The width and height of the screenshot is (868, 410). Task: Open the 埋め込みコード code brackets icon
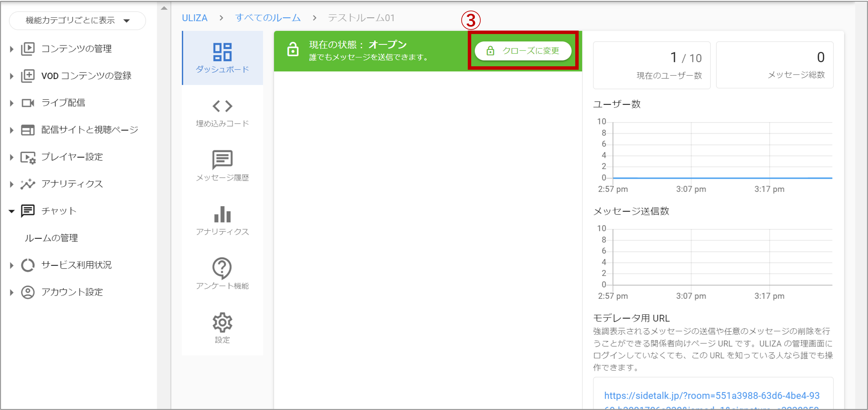[223, 106]
